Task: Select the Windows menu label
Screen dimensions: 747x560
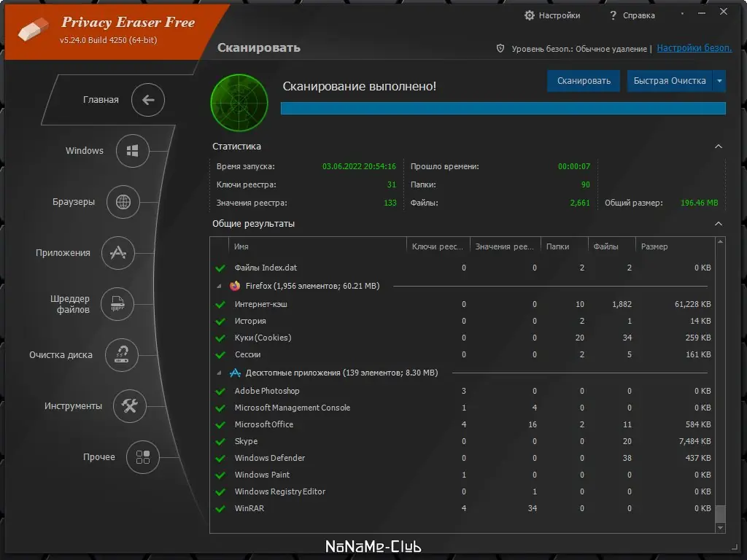Action: click(85, 150)
